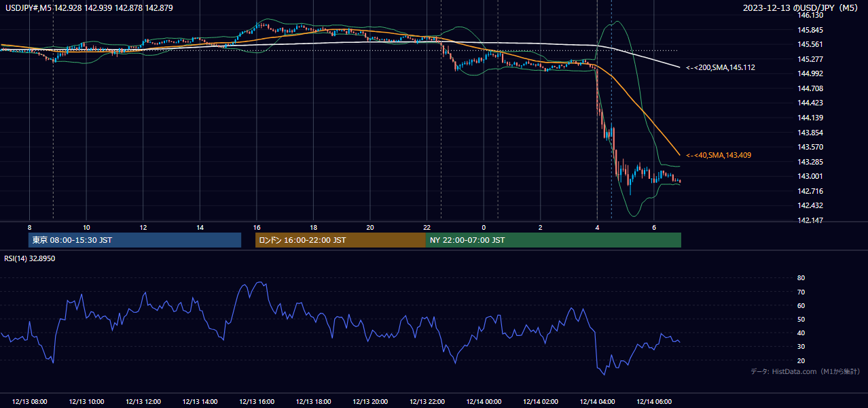Click price axis value 142.716
868x408 pixels.
click(811, 191)
